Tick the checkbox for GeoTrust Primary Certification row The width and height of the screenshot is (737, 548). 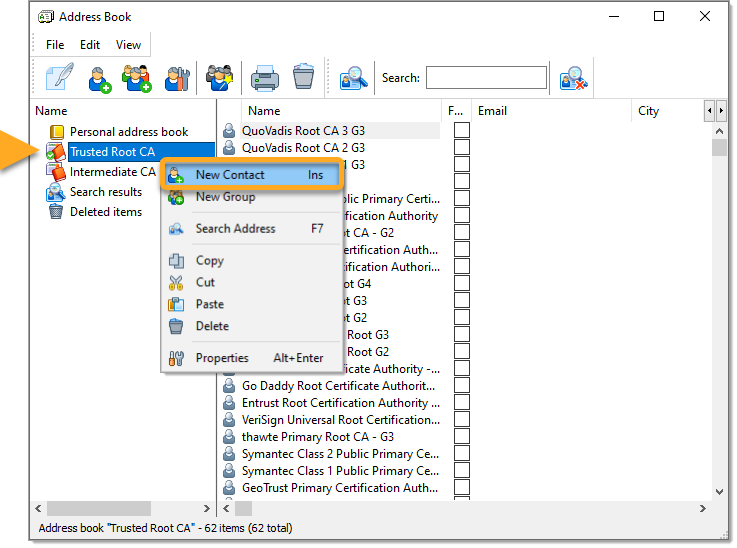(461, 488)
